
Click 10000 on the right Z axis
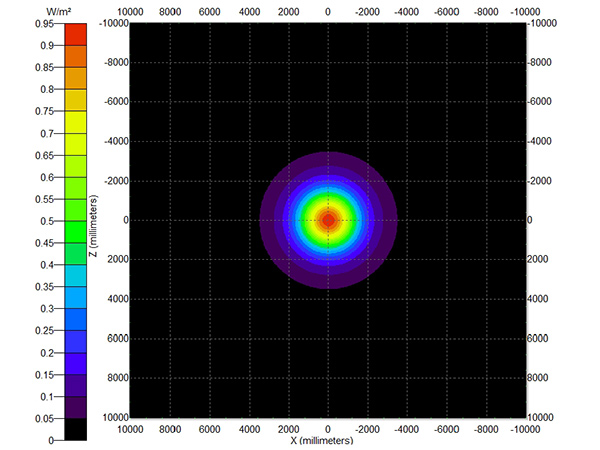pyautogui.click(x=540, y=417)
